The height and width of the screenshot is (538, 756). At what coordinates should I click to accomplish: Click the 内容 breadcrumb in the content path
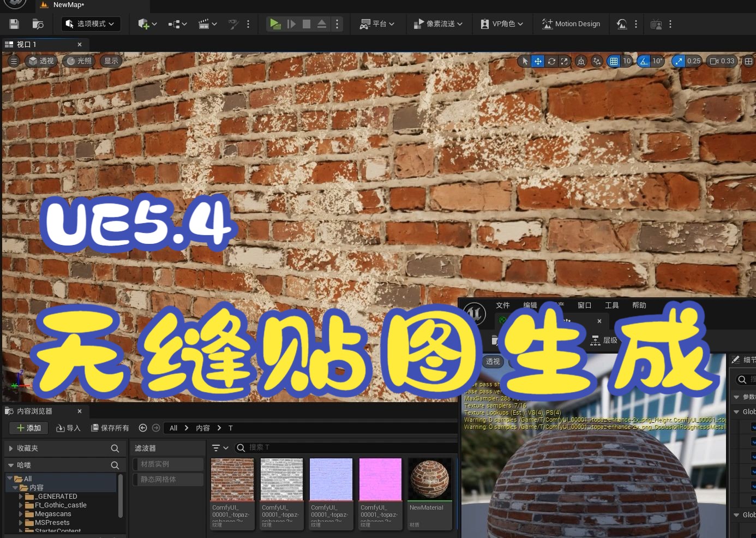point(203,428)
